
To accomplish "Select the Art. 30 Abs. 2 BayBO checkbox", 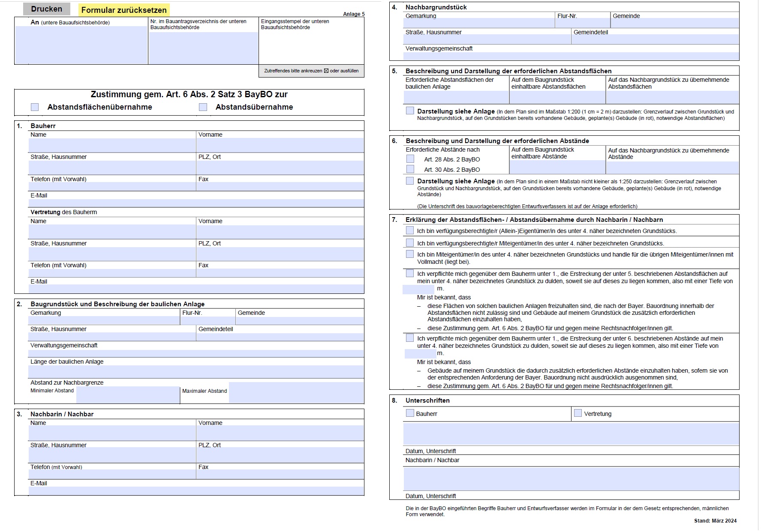I will [x=410, y=169].
